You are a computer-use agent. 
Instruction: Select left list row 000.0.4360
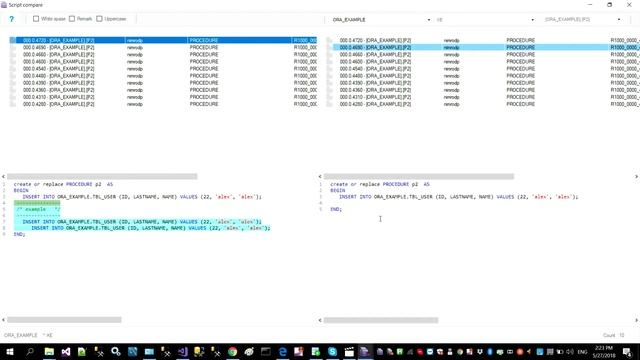click(163, 90)
